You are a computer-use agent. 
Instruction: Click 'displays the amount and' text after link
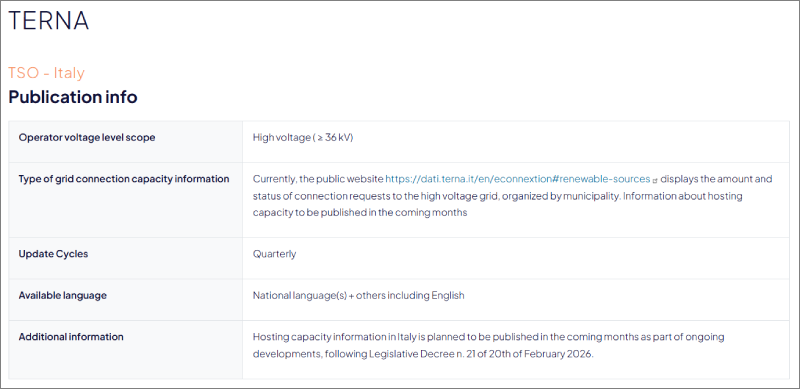tap(716, 179)
